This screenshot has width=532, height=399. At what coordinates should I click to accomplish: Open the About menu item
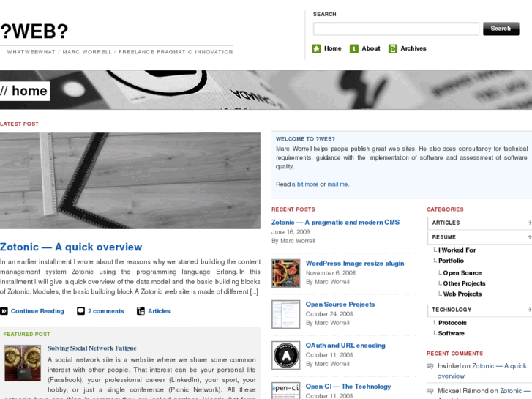[370, 48]
